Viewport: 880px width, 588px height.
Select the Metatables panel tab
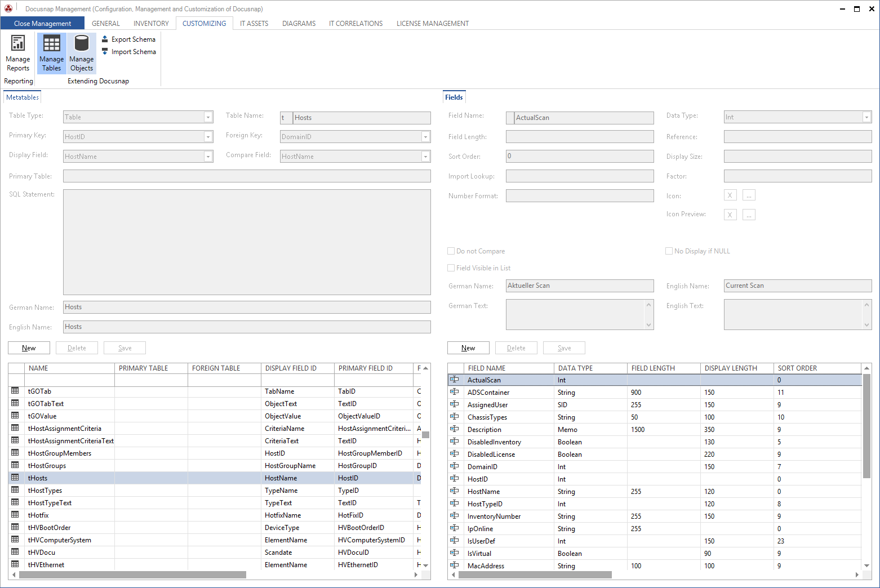tap(23, 97)
